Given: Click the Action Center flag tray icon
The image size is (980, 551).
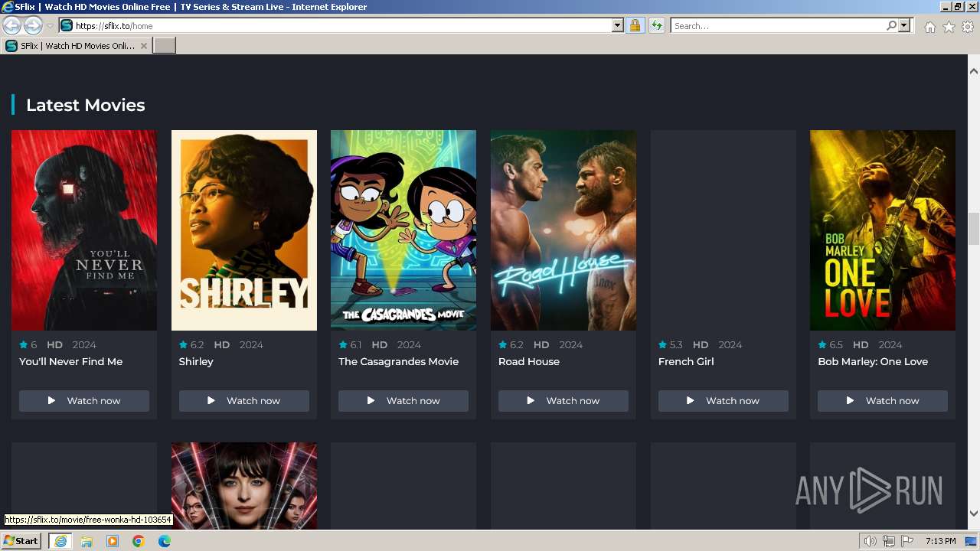Looking at the screenshot, I should 907,541.
